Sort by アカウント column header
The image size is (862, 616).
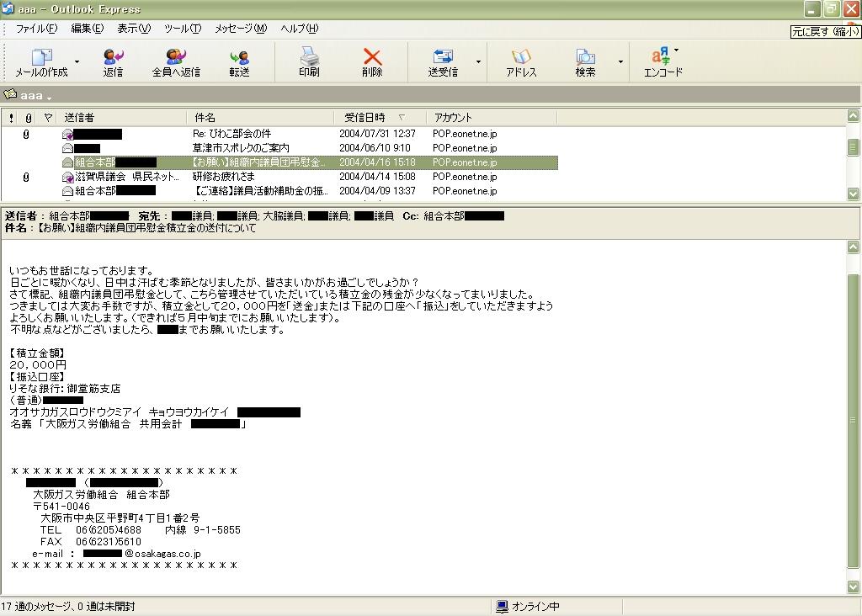coord(492,118)
